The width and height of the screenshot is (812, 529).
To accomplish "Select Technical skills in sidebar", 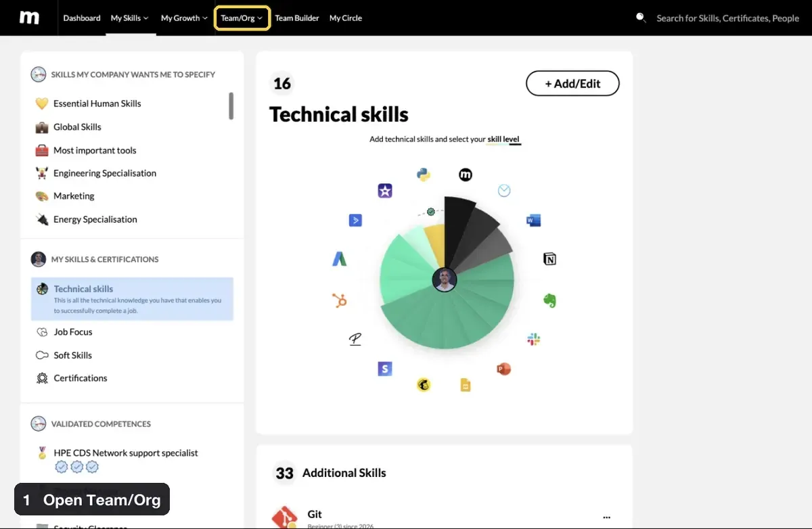I will tap(133, 299).
